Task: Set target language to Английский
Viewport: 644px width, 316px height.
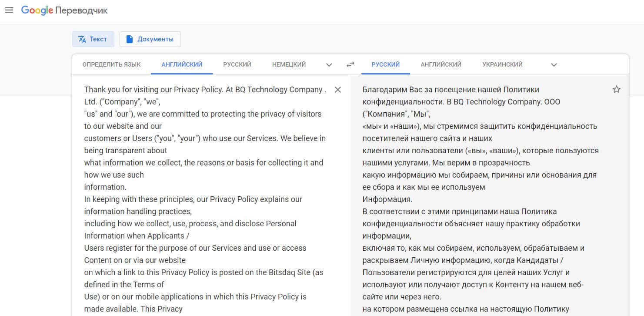Action: point(440,65)
